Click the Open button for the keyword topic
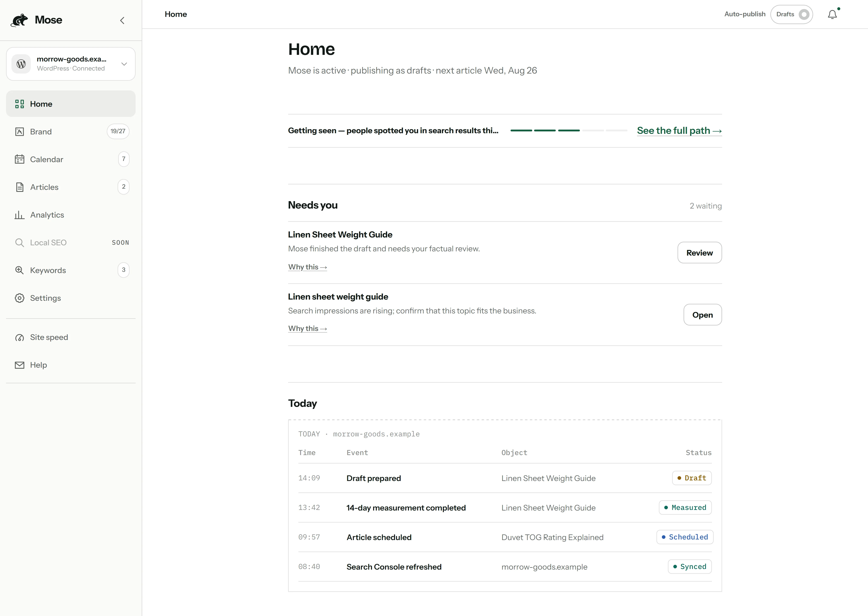The image size is (868, 616). coord(703,315)
